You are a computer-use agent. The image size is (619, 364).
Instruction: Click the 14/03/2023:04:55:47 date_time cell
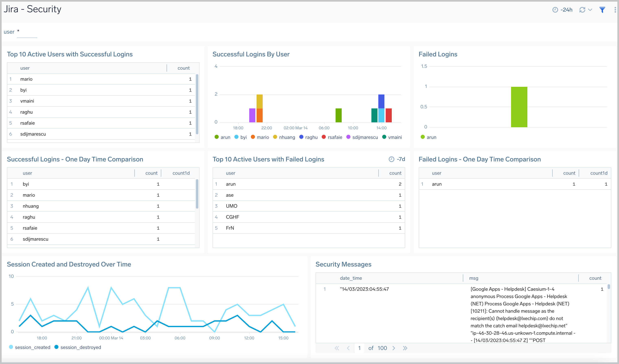pyautogui.click(x=364, y=289)
